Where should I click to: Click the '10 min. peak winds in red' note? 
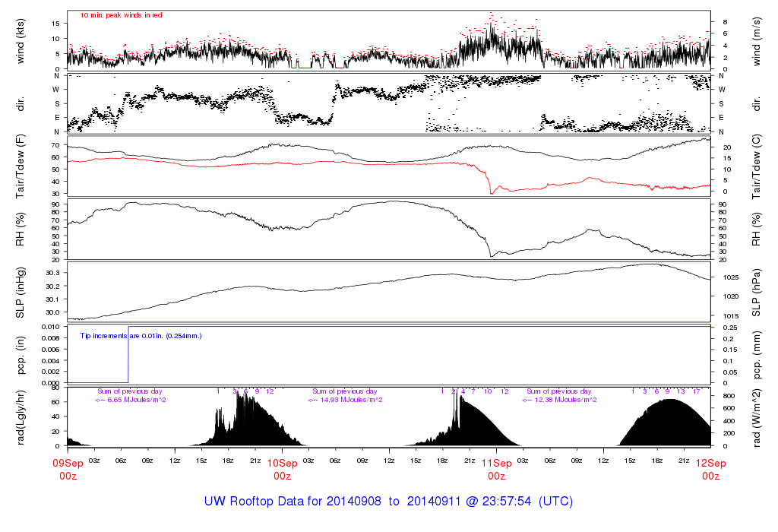tap(121, 15)
